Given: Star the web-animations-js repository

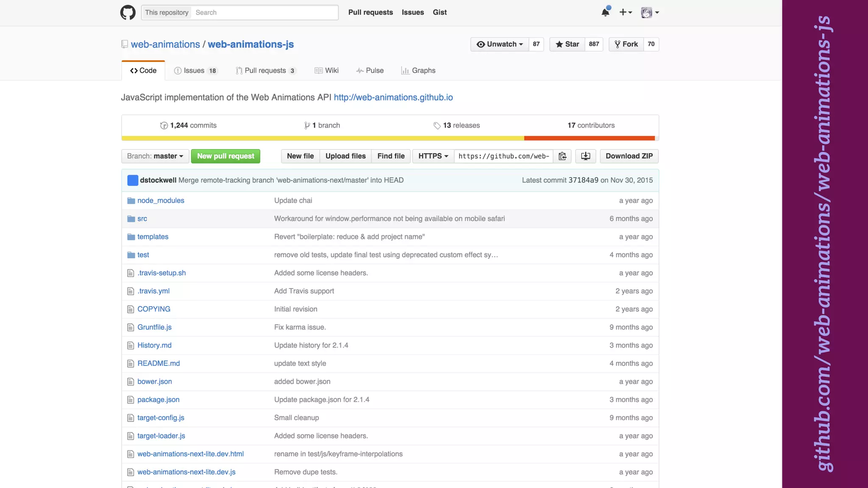Looking at the screenshot, I should (567, 44).
